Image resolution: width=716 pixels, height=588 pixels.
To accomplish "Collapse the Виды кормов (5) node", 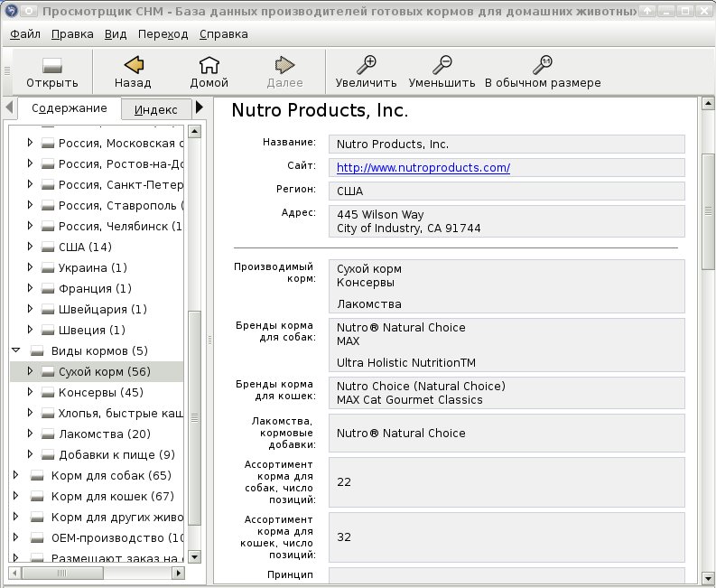I will tap(16, 350).
